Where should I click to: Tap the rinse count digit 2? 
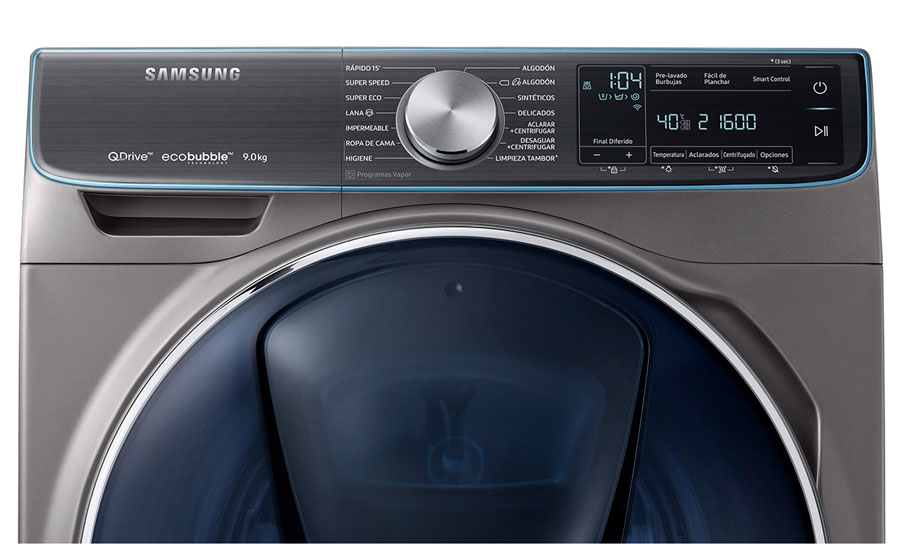[x=703, y=122]
